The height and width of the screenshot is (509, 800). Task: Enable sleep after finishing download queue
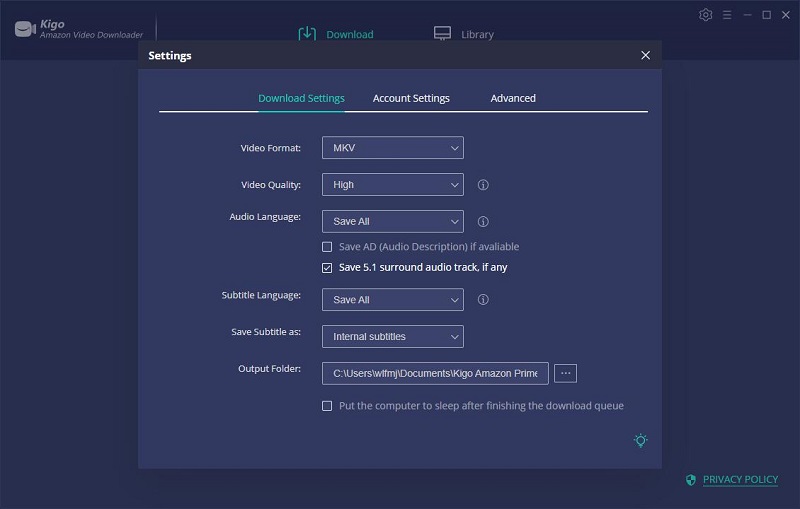(x=327, y=406)
